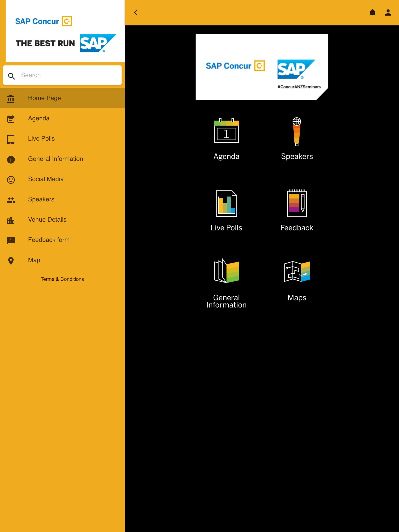Select Feedback form in the sidebar menu
The width and height of the screenshot is (399, 532).
pos(62,240)
